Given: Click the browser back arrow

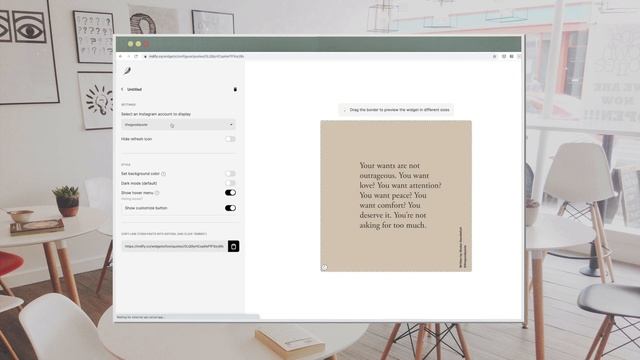Looking at the screenshot, I should tap(121, 56).
